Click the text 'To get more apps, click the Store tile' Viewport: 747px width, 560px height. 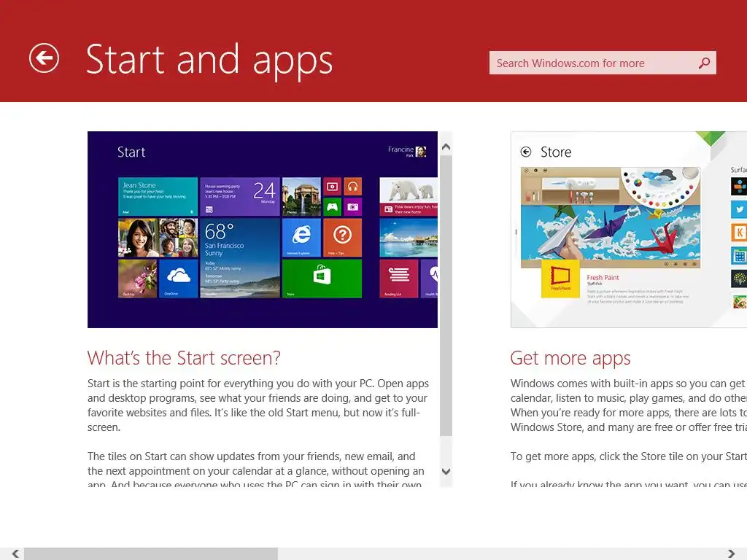[x=629, y=456]
